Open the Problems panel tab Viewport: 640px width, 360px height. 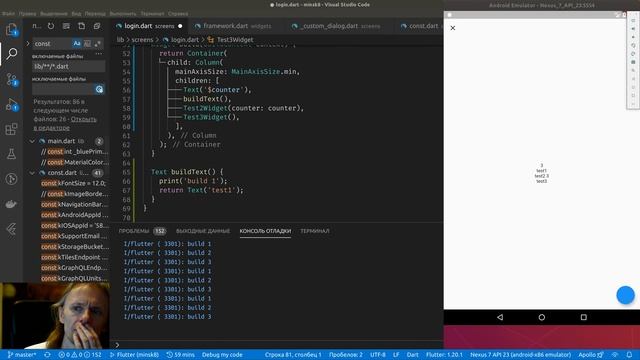point(142,231)
